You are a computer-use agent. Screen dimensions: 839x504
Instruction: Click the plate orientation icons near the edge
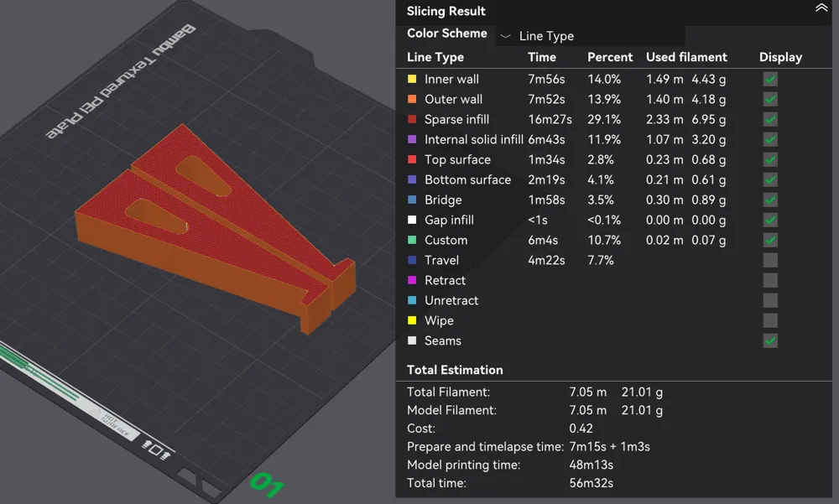pyautogui.click(x=156, y=449)
